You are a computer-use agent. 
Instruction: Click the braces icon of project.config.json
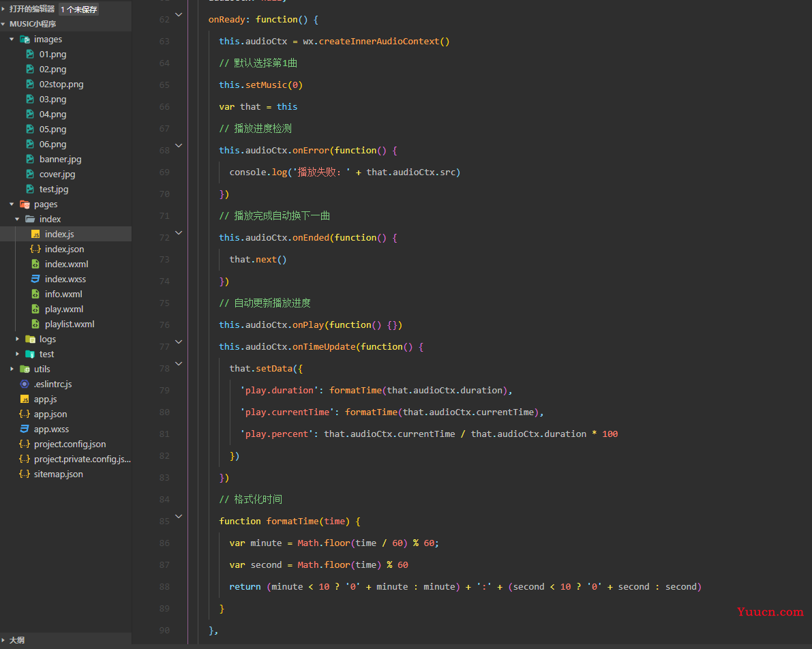click(x=25, y=444)
